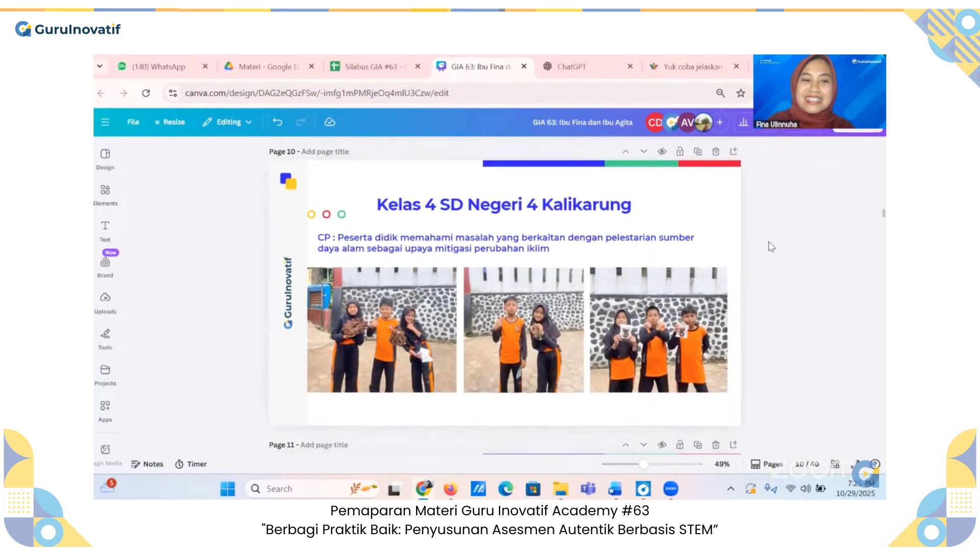Select the Text tool in the sidebar
This screenshot has width=980, height=551.
[105, 230]
